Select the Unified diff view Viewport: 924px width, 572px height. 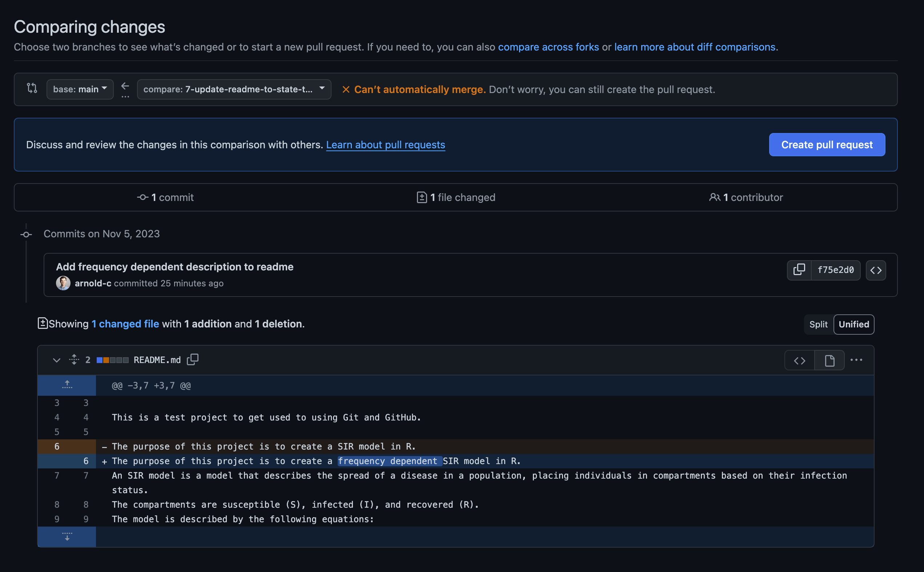pos(853,324)
